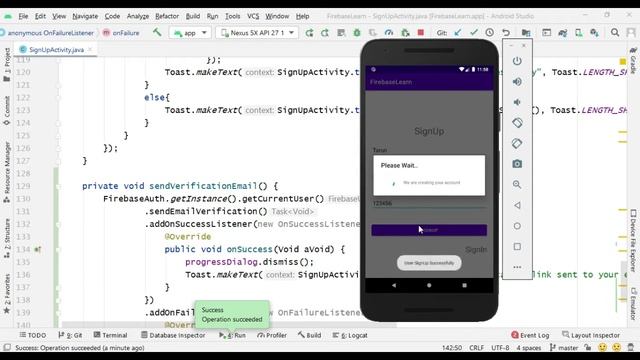Open the Layout Inspector panel
Screen dimensions: 640x360
pos(591,335)
